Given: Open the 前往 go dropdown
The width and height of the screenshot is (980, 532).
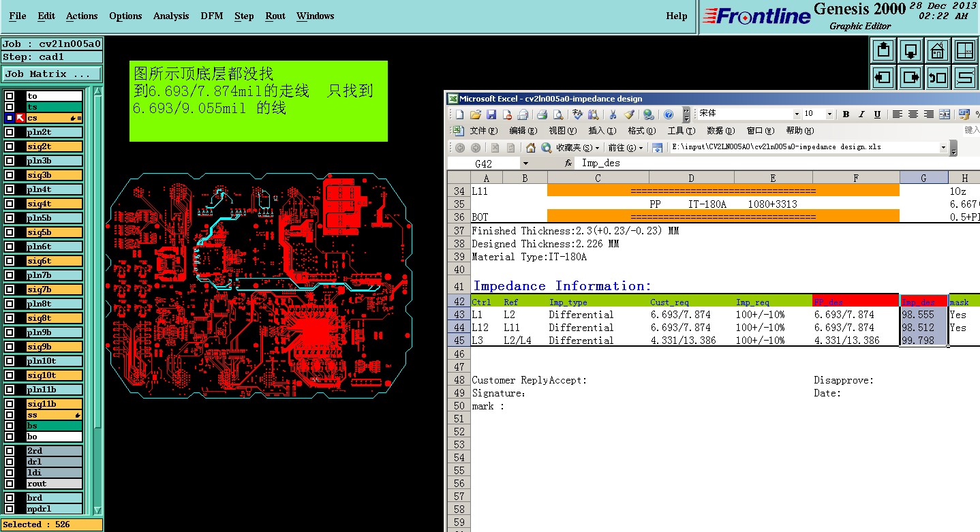Looking at the screenshot, I should pos(626,147).
